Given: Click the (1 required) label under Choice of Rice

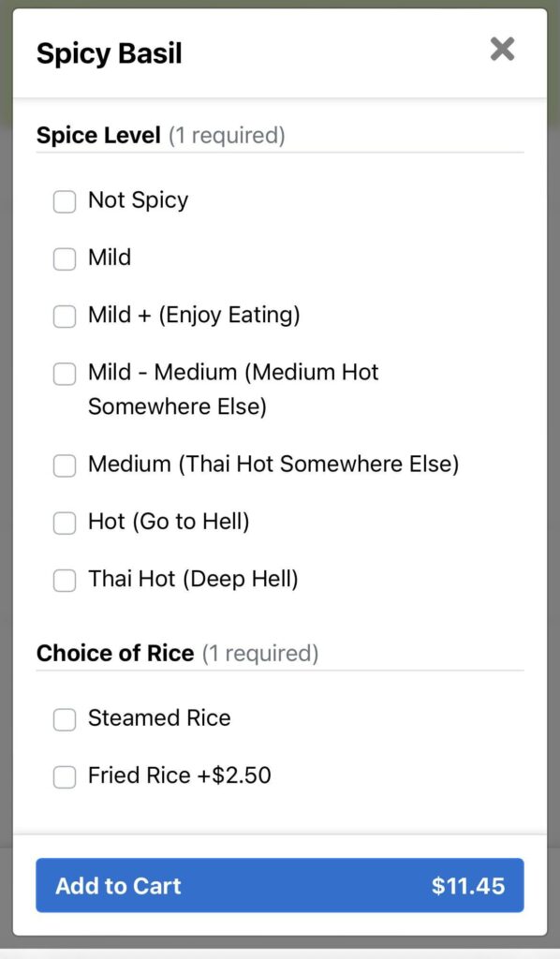Looking at the screenshot, I should 263,654.
